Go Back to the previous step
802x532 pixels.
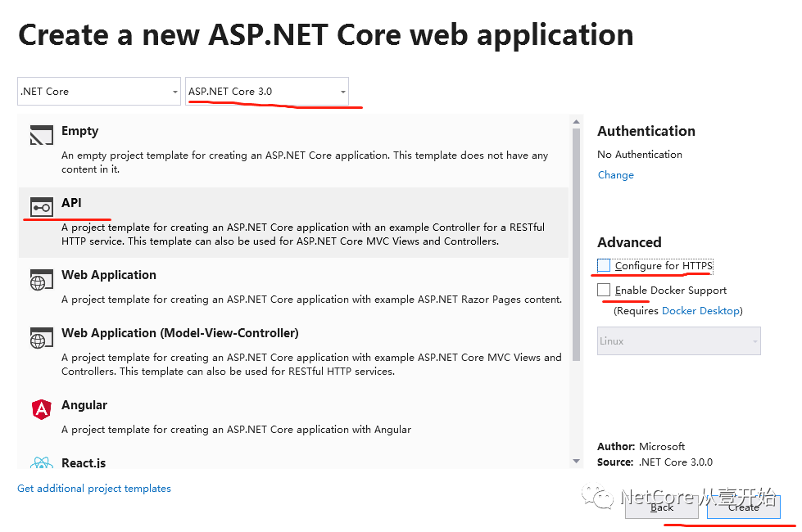pyautogui.click(x=662, y=507)
